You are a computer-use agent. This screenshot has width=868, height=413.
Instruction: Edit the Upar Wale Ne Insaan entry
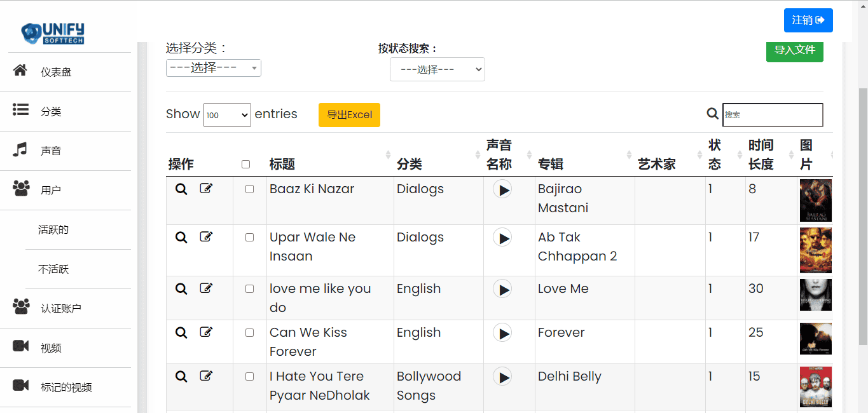pos(206,236)
